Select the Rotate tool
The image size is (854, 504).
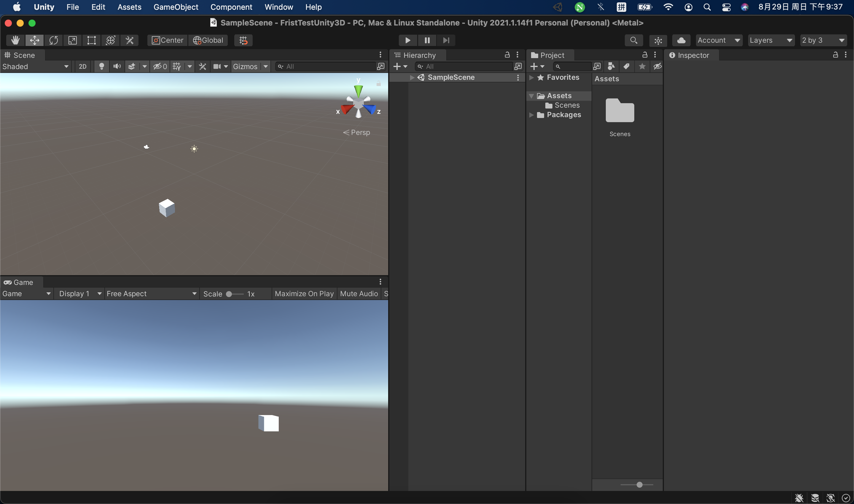tap(53, 40)
